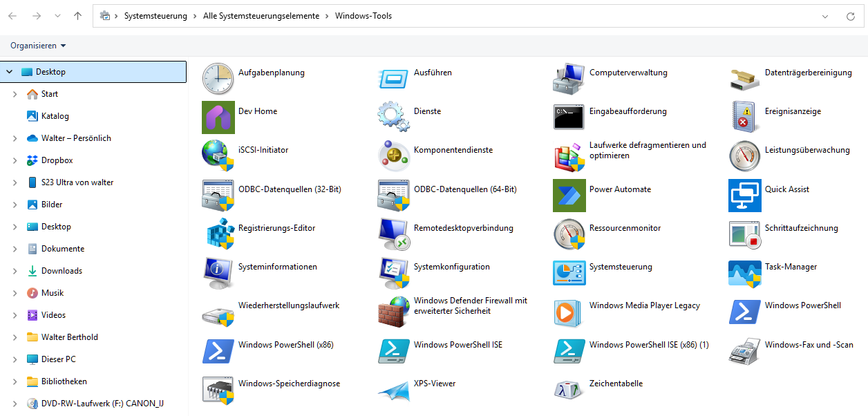Expand the Walter – Persönlich OneDrive node
Screen dimensions: 868x416
[x=15, y=138]
